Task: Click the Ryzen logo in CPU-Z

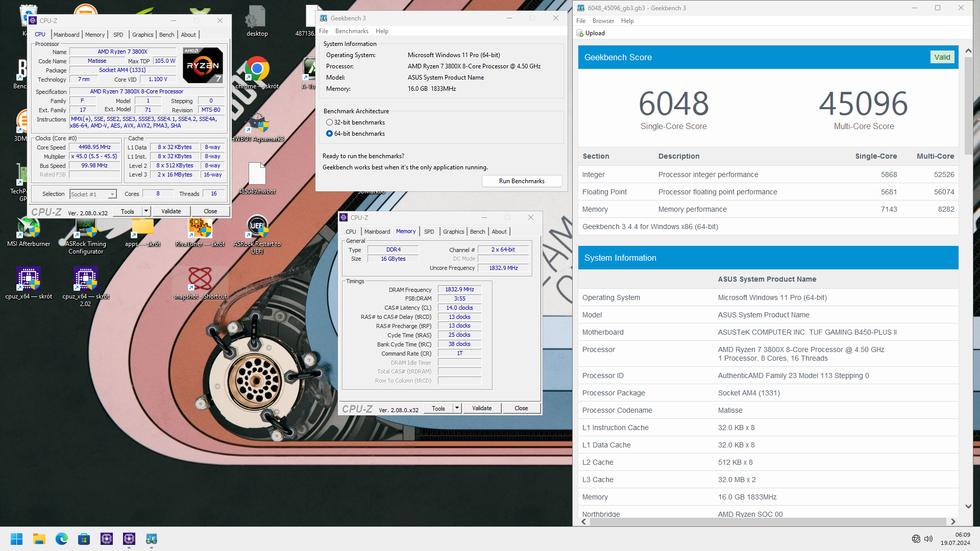Action: 203,65
